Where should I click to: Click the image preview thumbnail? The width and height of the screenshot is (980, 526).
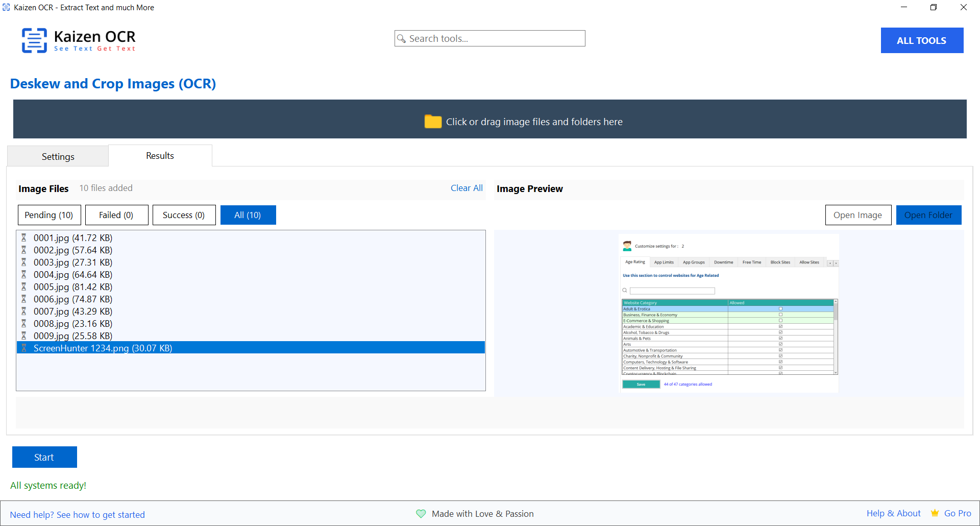728,313
